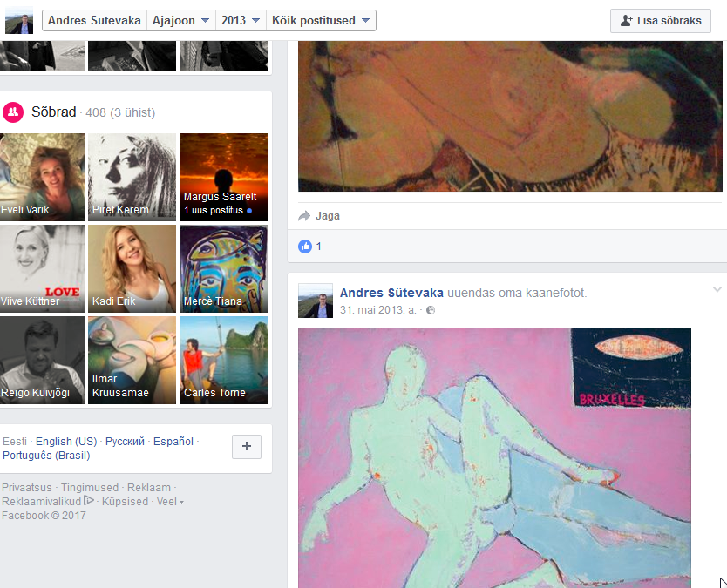Open friend Ilmar Kruusamäe's thumbnail
Image resolution: width=727 pixels, height=588 pixels.
pos(132,360)
